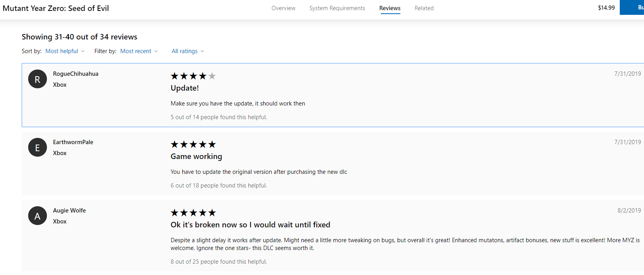Click the blue Buy button

(632, 7)
